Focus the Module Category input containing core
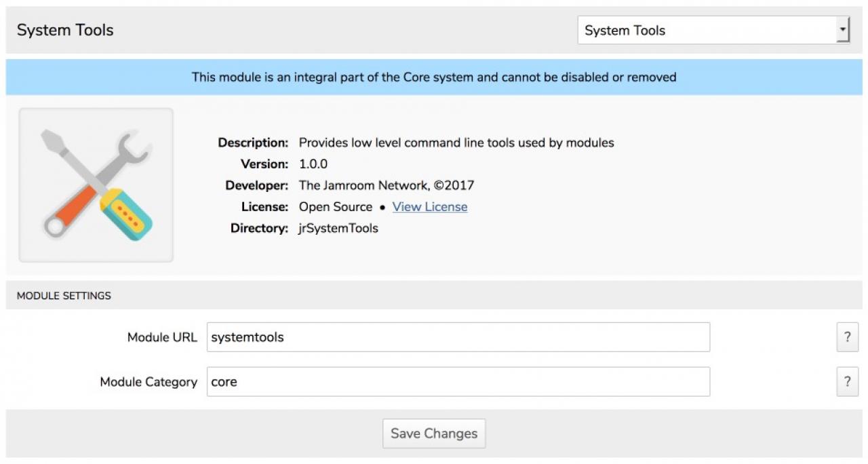Image resolution: width=868 pixels, height=464 pixels. point(458,382)
